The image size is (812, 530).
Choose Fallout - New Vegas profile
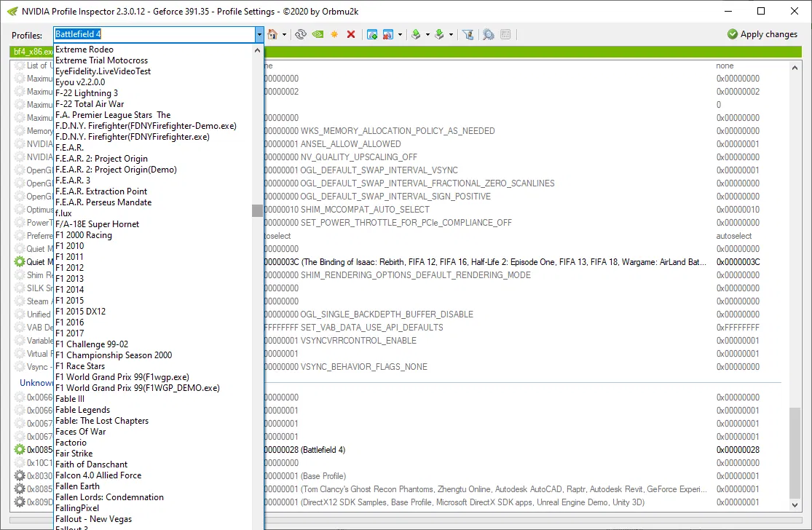[94, 518]
